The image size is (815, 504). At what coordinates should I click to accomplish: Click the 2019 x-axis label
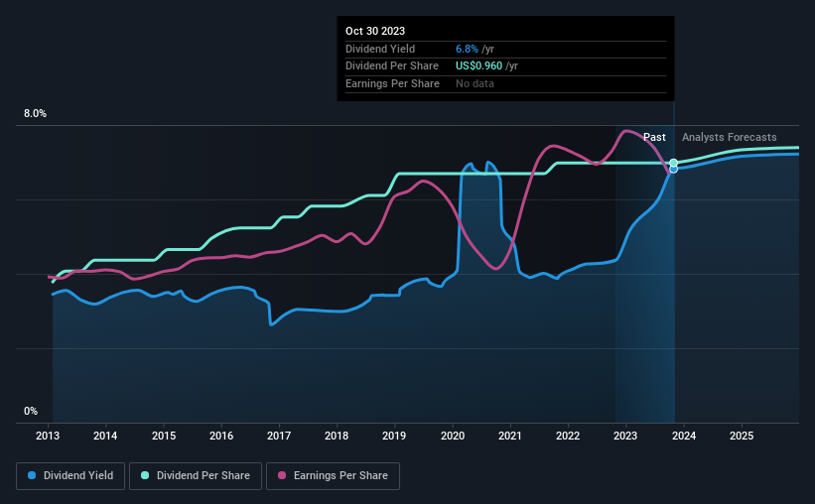pyautogui.click(x=394, y=436)
